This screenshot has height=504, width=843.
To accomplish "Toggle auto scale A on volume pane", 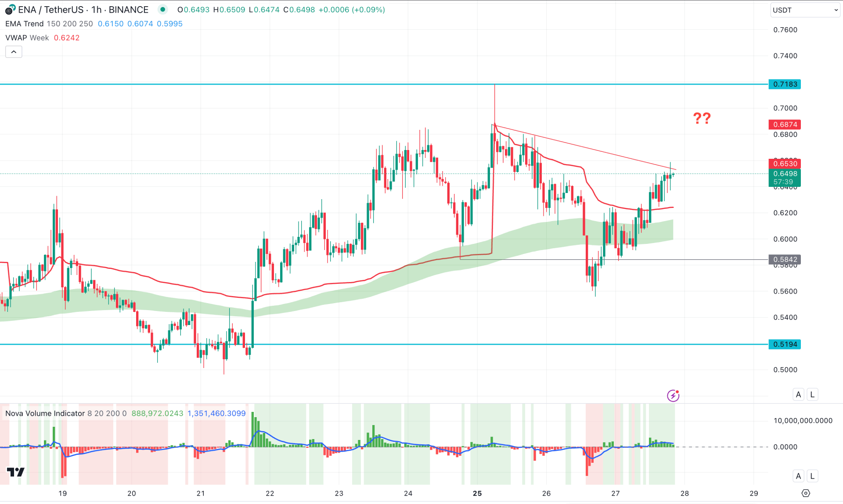I will tap(799, 476).
